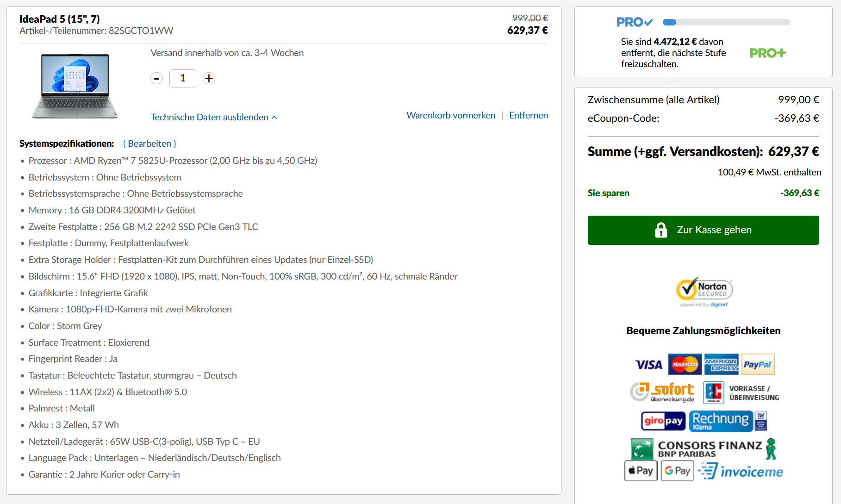The image size is (841, 504).
Task: Click the quantity input field
Action: pos(183,78)
